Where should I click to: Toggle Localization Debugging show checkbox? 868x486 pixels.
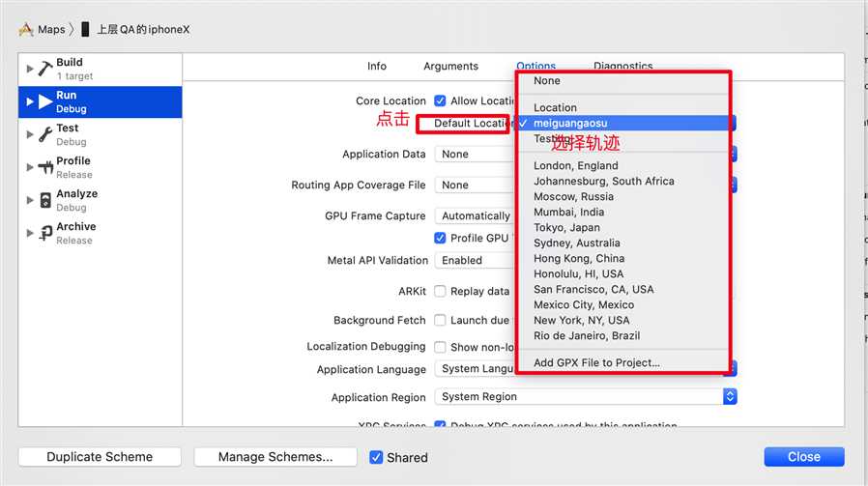[x=440, y=347]
